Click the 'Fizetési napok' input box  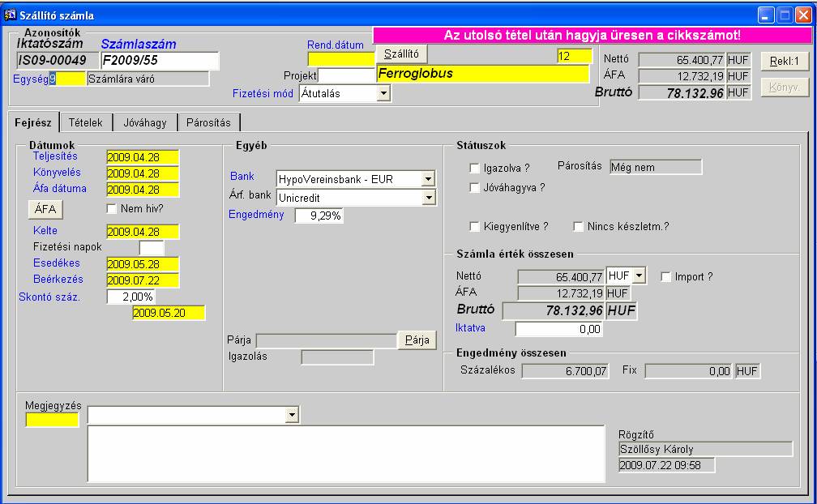tap(152, 248)
